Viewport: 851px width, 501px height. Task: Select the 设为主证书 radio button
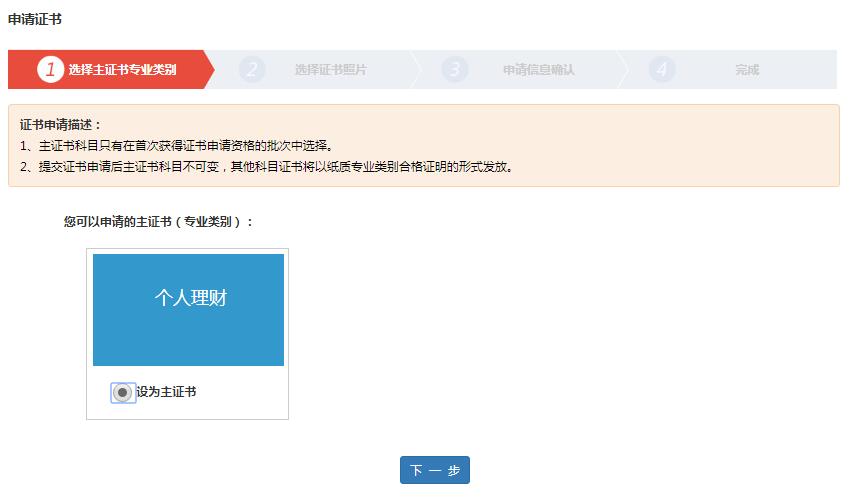[x=122, y=393]
